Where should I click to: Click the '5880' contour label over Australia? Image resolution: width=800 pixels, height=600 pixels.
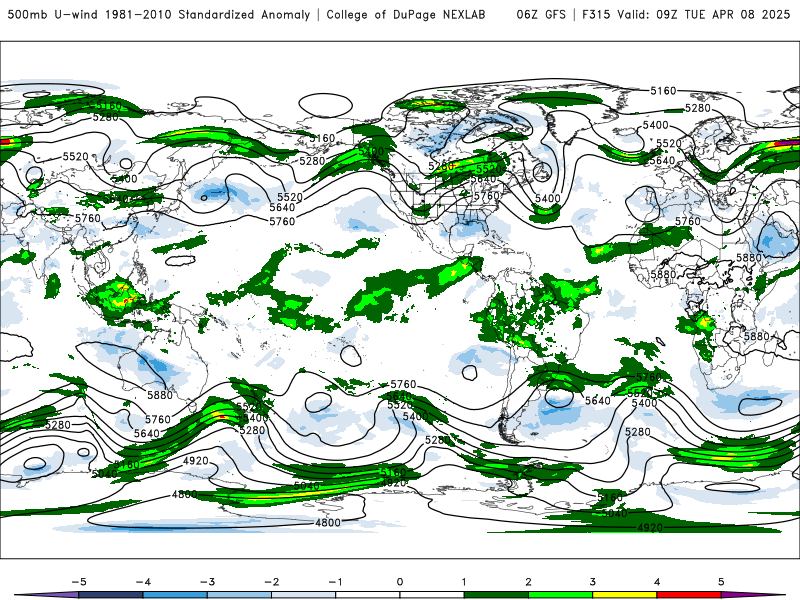[x=160, y=395]
